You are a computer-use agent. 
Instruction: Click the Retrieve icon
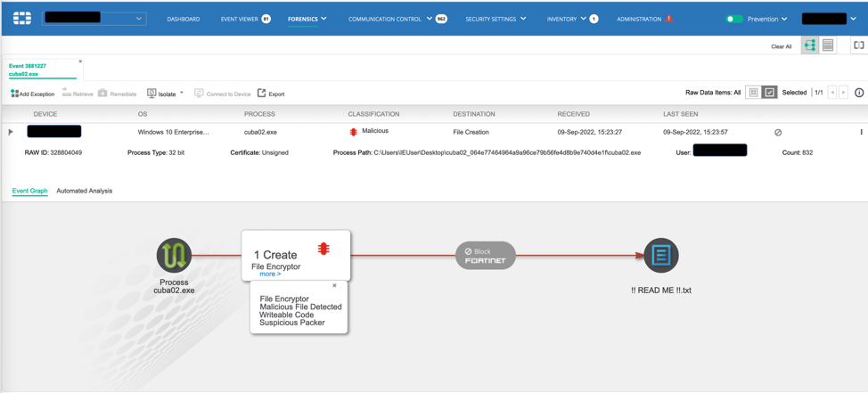pyautogui.click(x=67, y=93)
